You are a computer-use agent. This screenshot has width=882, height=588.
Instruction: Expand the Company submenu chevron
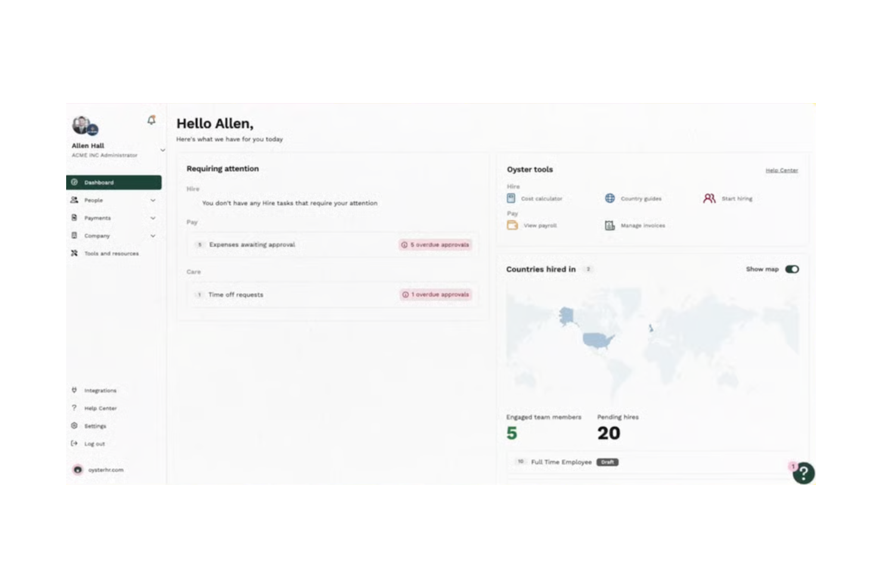[x=153, y=236]
